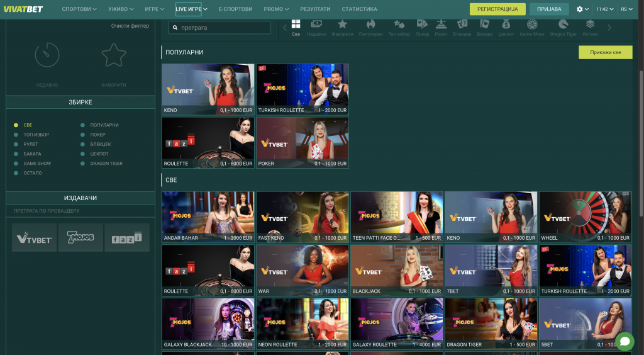Select the ПОПУЛАРНИ collection filter
The height and width of the screenshot is (355, 644).
[100, 125]
